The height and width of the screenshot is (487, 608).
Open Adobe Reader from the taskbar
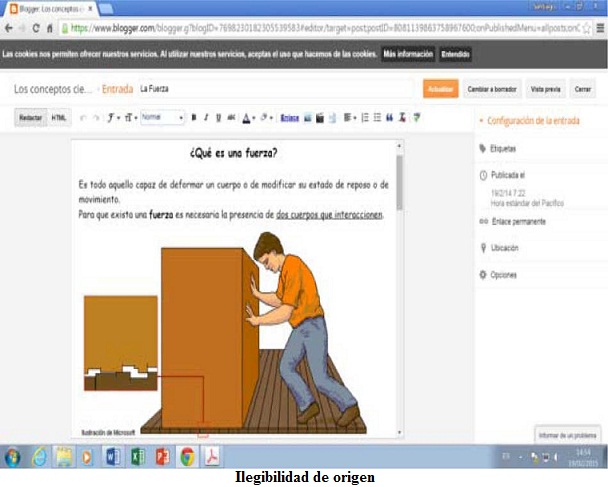[212, 456]
